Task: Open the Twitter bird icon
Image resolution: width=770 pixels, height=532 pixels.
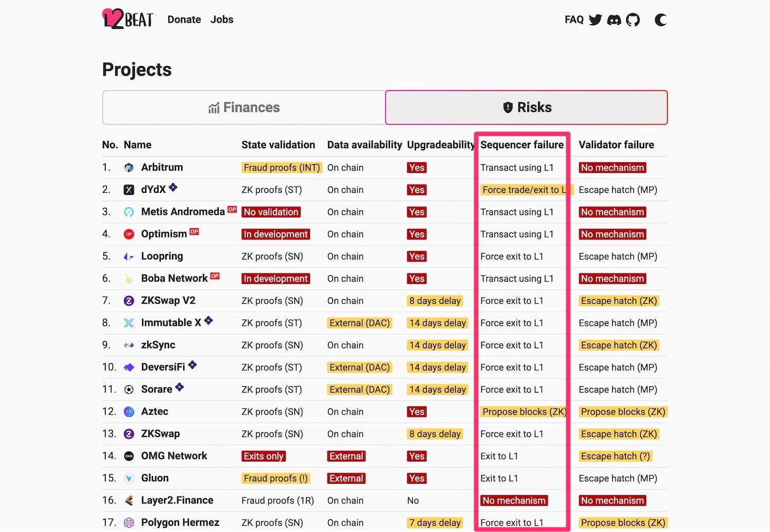Action: tap(595, 20)
